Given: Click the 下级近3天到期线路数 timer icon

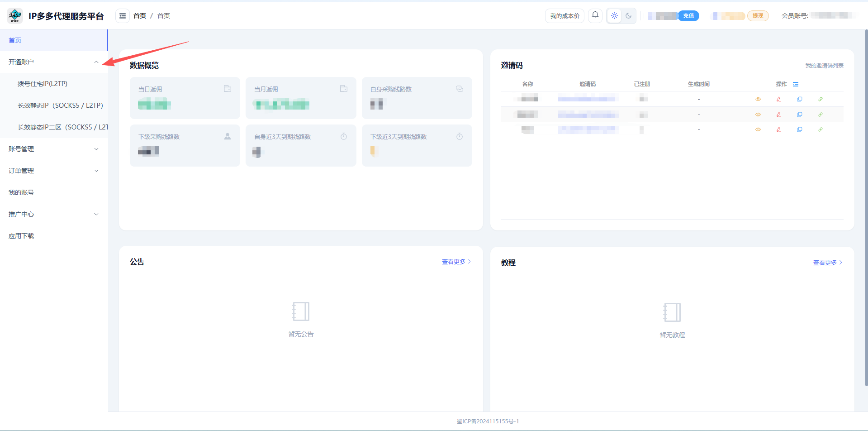Looking at the screenshot, I should point(460,136).
